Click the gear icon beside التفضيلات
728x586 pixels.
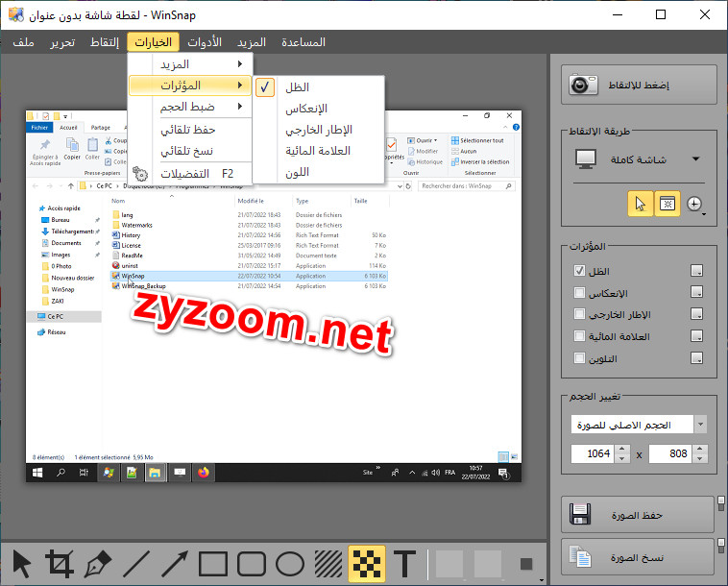click(140, 174)
